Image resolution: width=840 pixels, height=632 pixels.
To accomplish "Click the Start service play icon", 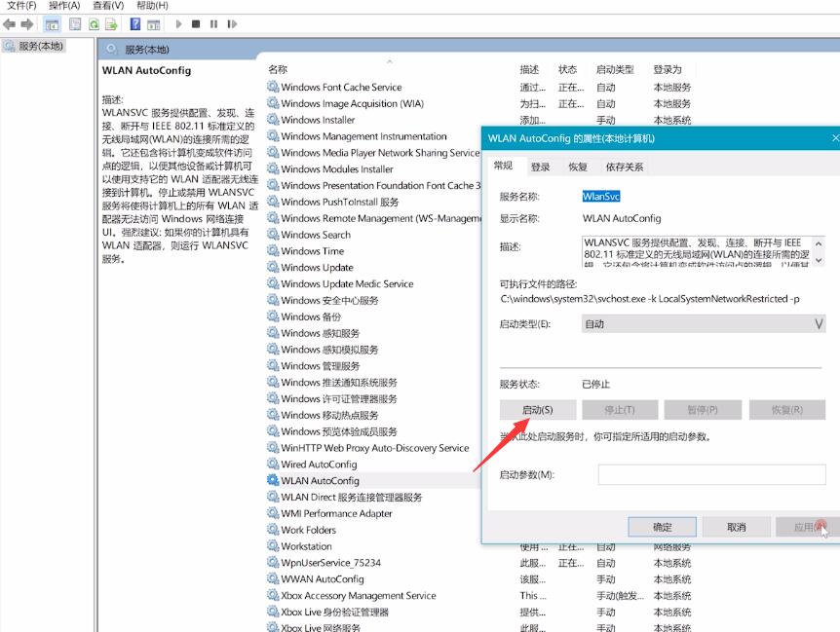I will (179, 24).
